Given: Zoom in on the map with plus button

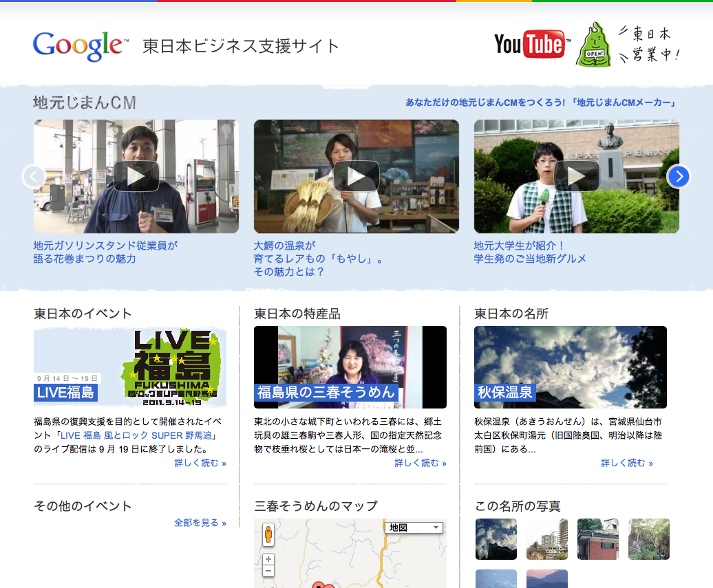Looking at the screenshot, I should (268, 559).
